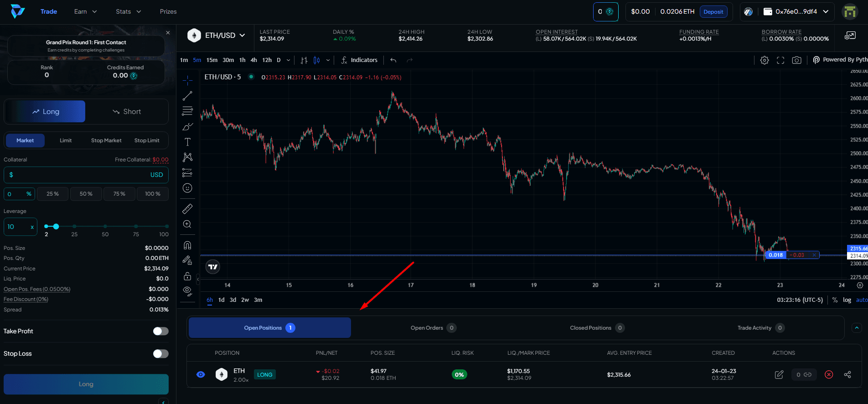Select the Stop Market order tab
Viewport: 868px width, 404px height.
pyautogui.click(x=106, y=140)
